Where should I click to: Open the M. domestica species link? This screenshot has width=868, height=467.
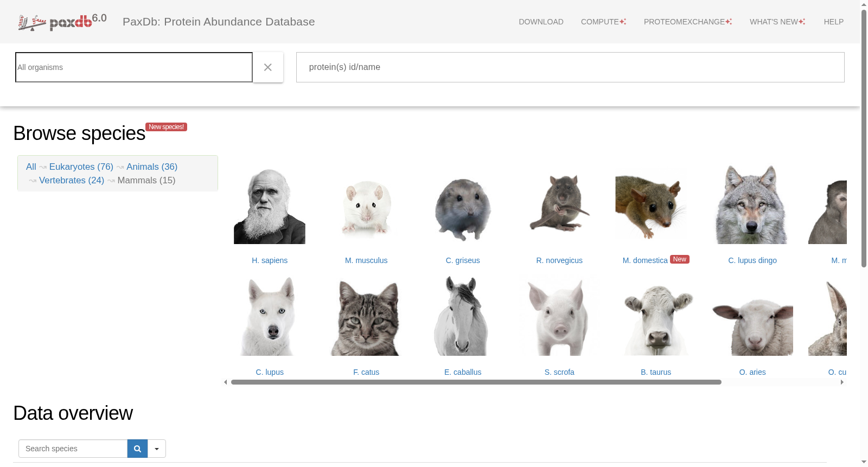point(645,260)
